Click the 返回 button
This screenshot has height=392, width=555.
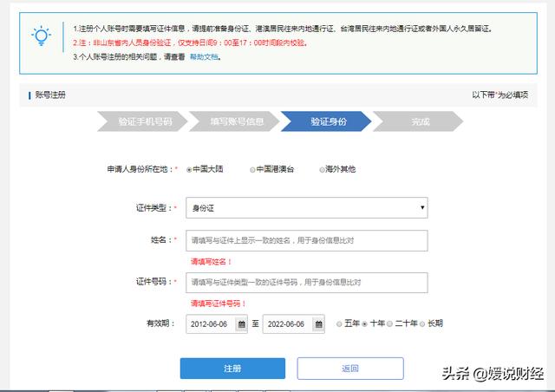tap(350, 369)
